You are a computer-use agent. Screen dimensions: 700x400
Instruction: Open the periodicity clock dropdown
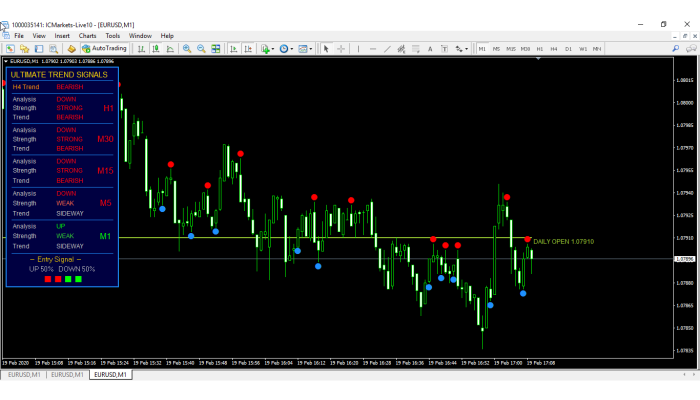pyautogui.click(x=286, y=48)
